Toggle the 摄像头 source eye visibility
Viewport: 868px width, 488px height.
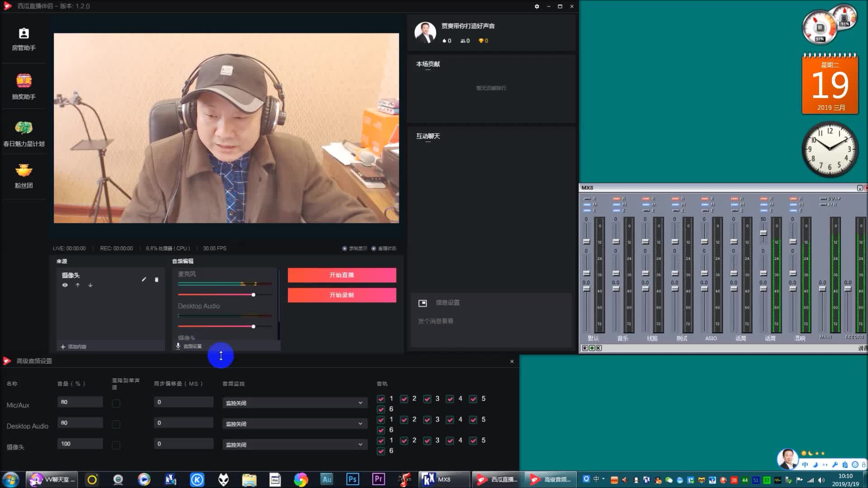[x=65, y=285]
